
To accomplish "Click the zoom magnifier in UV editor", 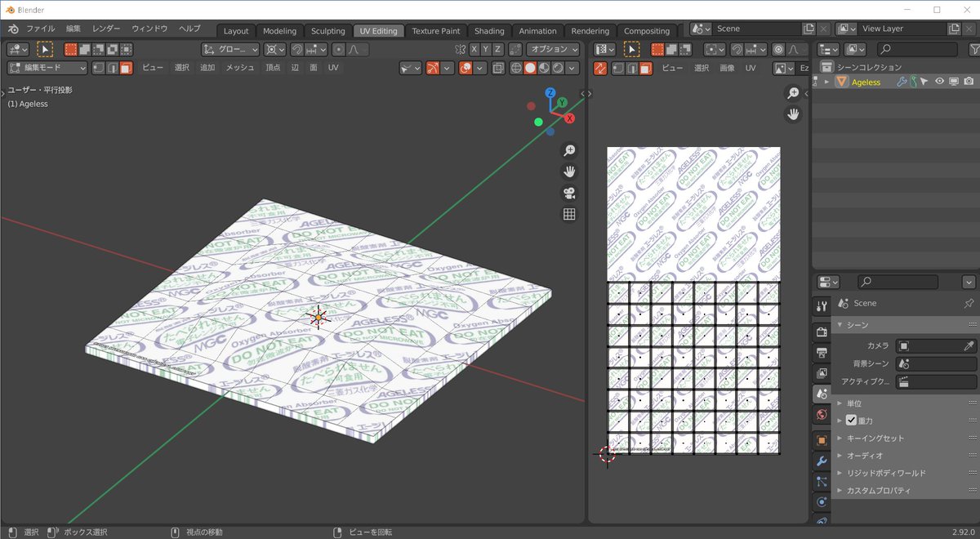I will pyautogui.click(x=792, y=93).
